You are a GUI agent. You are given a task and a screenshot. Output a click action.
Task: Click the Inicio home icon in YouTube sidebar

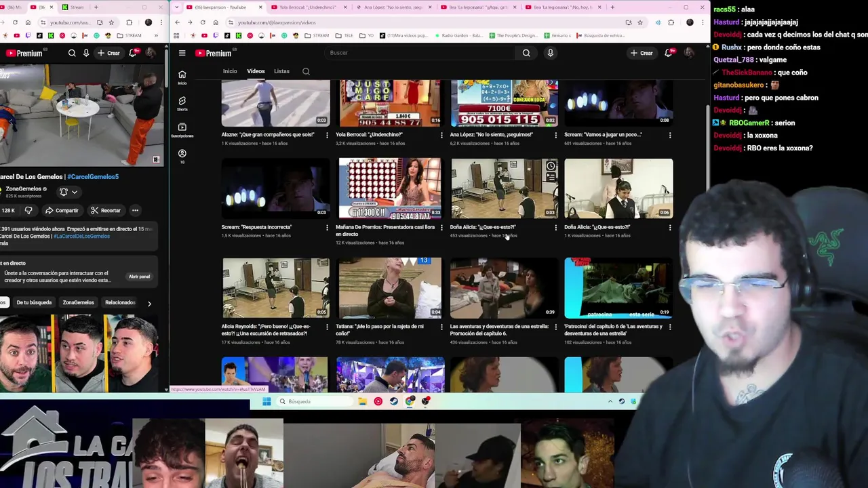pos(182,77)
